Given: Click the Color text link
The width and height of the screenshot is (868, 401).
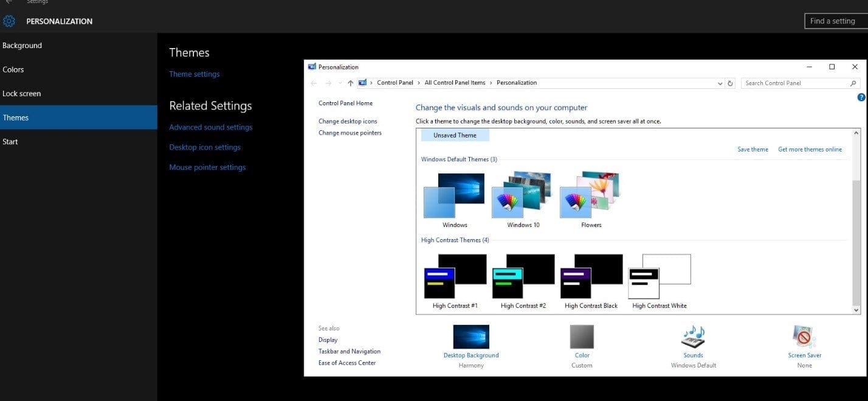Looking at the screenshot, I should pyautogui.click(x=582, y=355).
